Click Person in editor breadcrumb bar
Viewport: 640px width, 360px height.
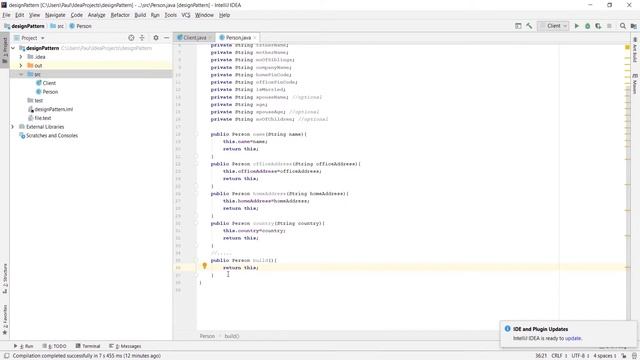[x=207, y=336]
